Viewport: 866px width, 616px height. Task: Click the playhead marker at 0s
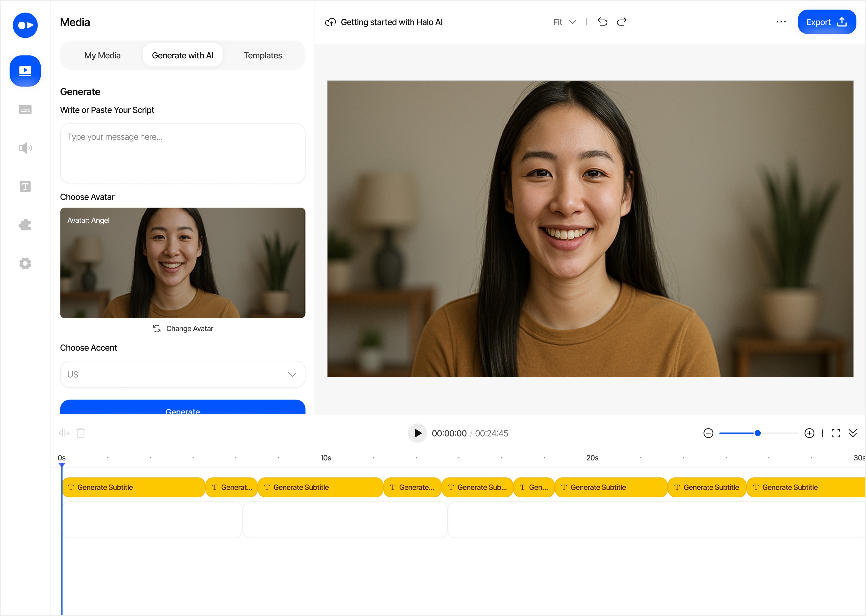point(62,465)
